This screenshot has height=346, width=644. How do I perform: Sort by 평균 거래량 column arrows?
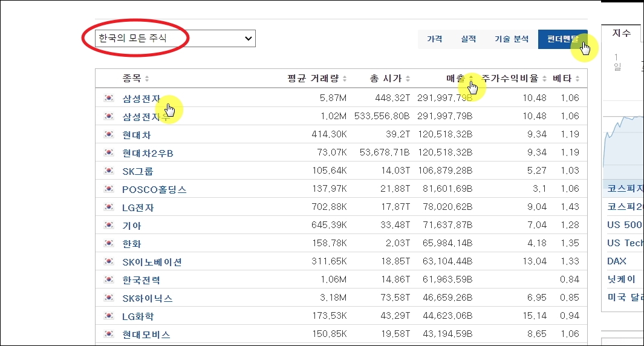(x=345, y=79)
